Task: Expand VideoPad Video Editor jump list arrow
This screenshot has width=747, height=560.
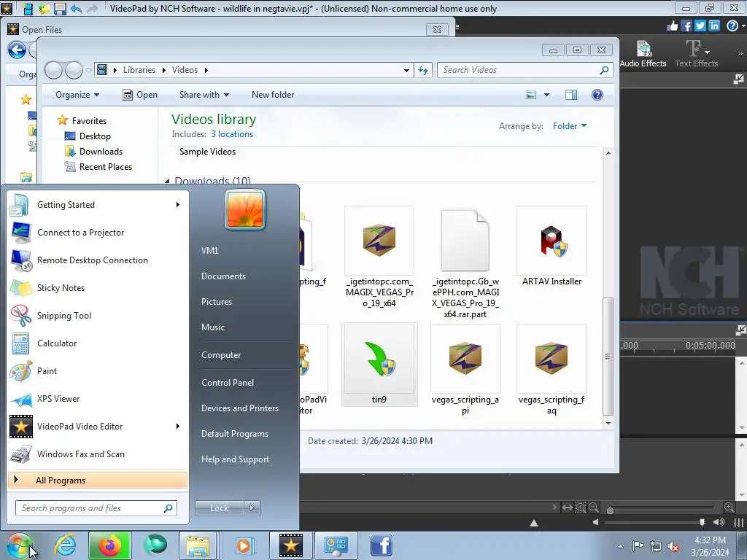Action: pyautogui.click(x=178, y=426)
